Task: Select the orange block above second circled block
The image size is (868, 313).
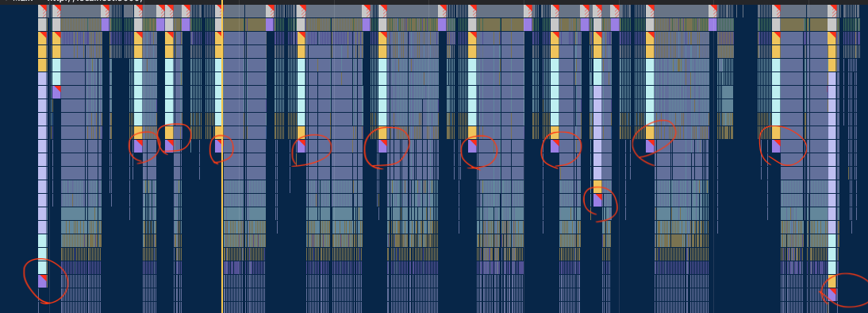Action: [x=169, y=133]
